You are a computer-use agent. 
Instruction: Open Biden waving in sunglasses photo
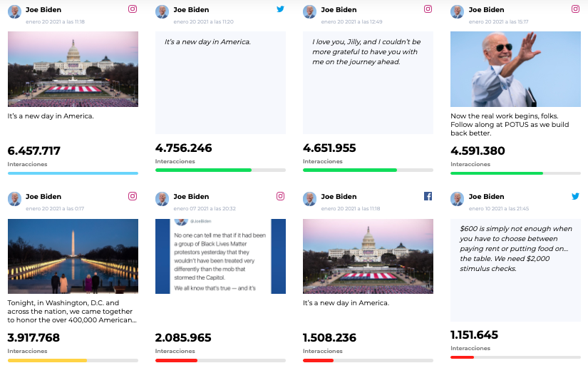pos(515,69)
